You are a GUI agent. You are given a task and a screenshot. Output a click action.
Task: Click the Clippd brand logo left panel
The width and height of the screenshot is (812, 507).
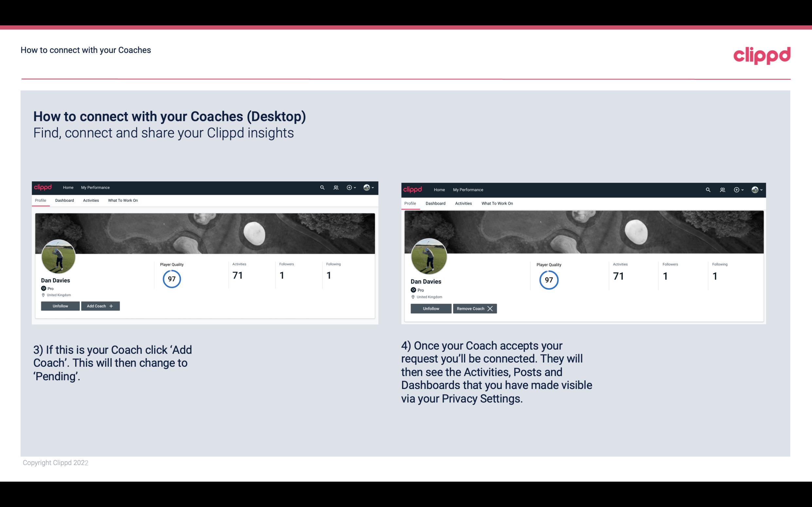(43, 187)
